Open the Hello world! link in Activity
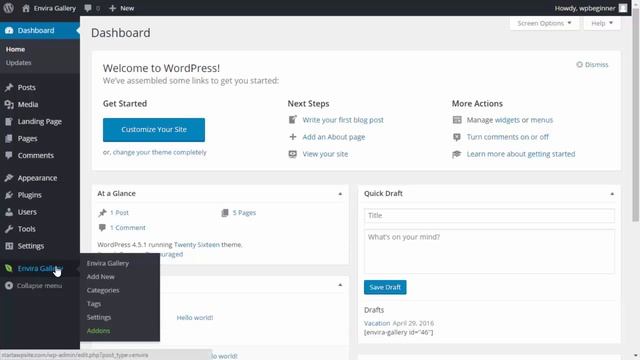 [x=195, y=318]
